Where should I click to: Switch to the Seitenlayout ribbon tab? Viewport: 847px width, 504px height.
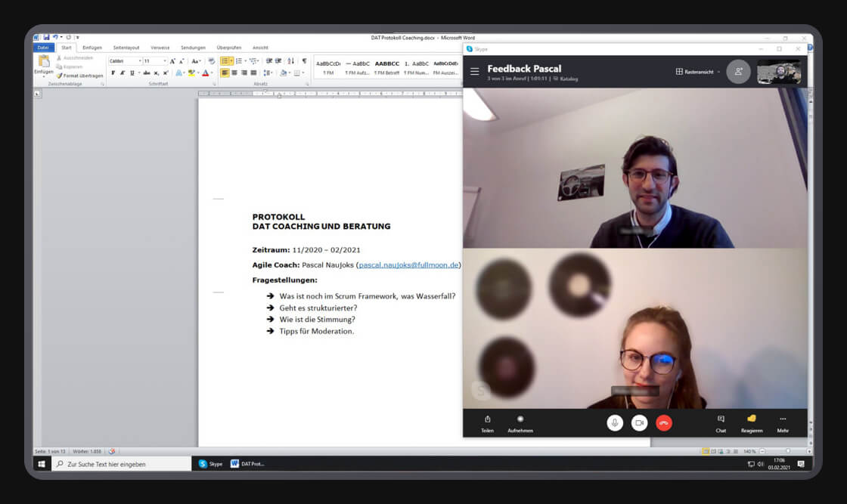(126, 48)
